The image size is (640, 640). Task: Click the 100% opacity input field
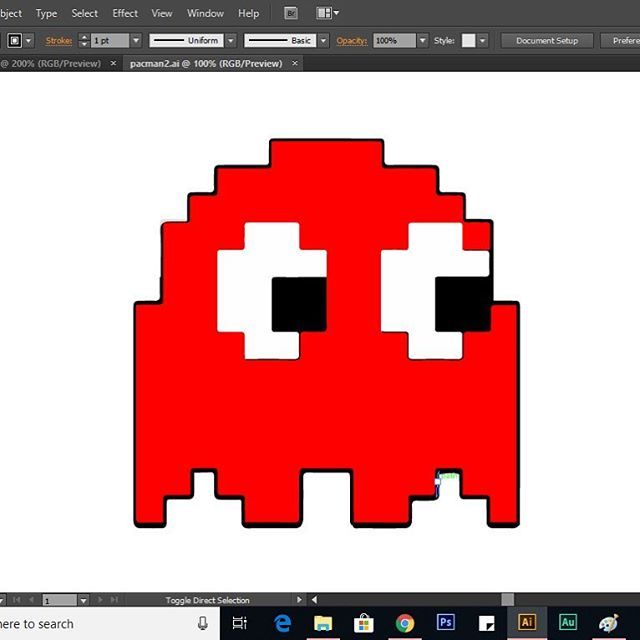(394, 40)
